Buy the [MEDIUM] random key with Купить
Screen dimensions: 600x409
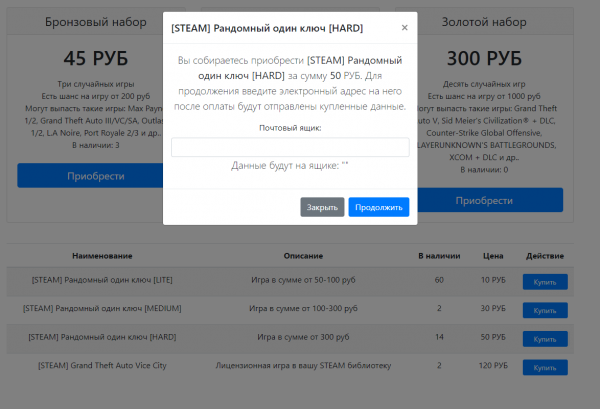(x=545, y=310)
